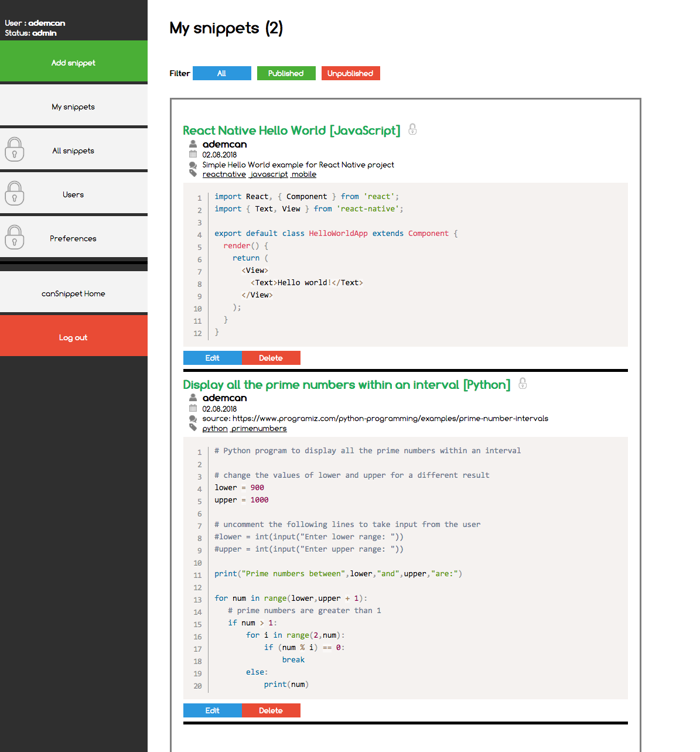This screenshot has width=700, height=752.
Task: Open the reactnative tag link
Action: click(224, 174)
